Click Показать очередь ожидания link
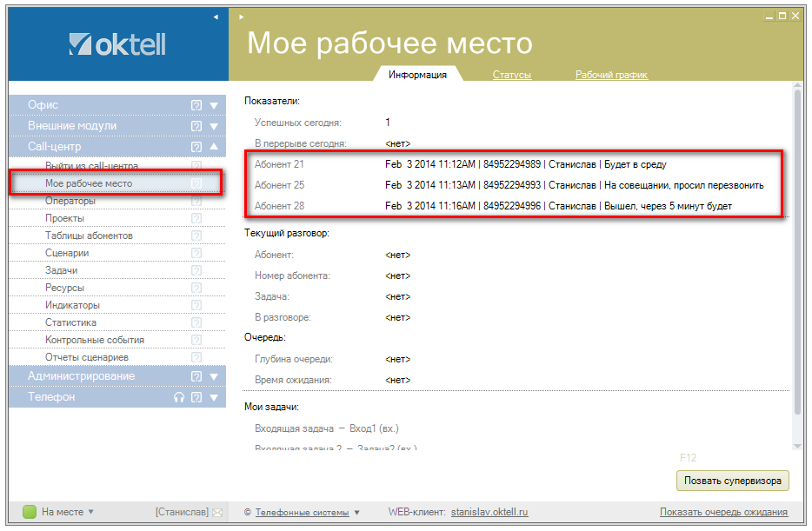812x531 pixels. [x=723, y=512]
